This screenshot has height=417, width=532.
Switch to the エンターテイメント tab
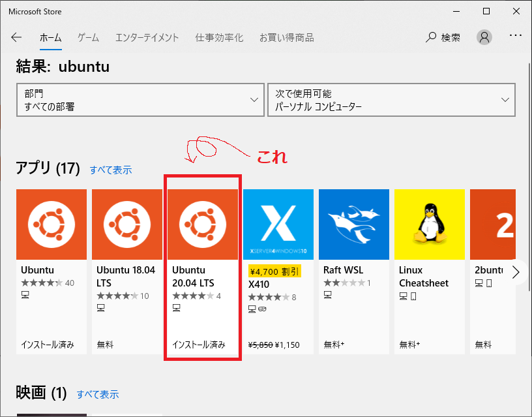click(147, 37)
